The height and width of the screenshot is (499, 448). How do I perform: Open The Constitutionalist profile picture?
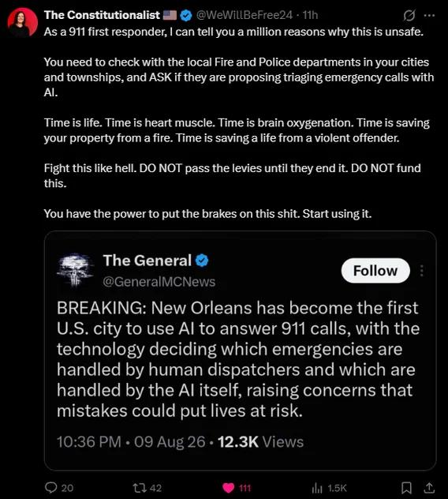22,23
